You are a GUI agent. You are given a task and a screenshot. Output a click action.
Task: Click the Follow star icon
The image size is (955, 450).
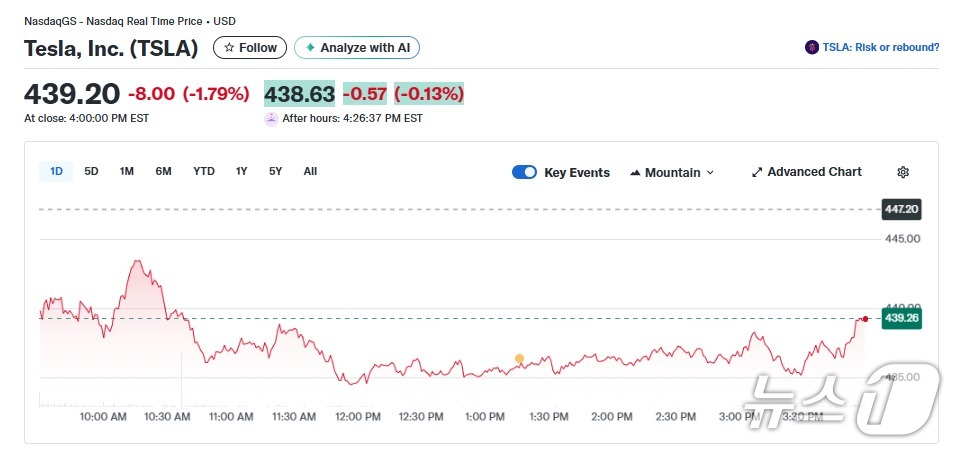click(x=230, y=48)
